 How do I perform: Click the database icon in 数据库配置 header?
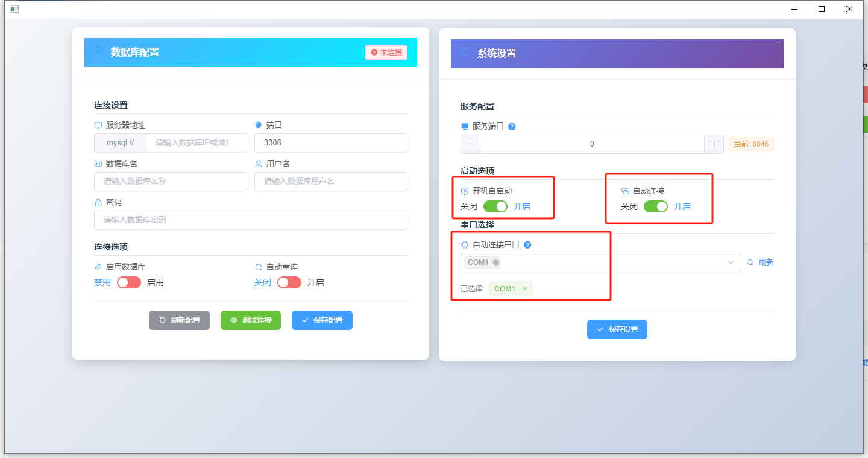pyautogui.click(x=99, y=51)
